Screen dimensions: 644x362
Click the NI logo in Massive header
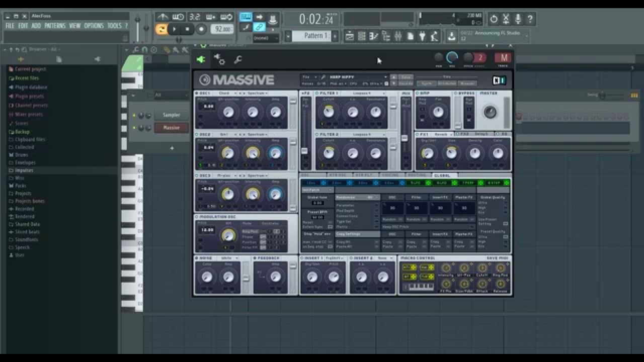pos(499,80)
